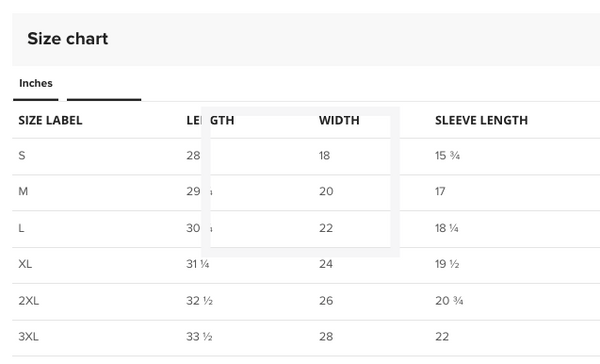The image size is (600, 364).
Task: Click the WIDTH column header
Action: pyautogui.click(x=339, y=121)
